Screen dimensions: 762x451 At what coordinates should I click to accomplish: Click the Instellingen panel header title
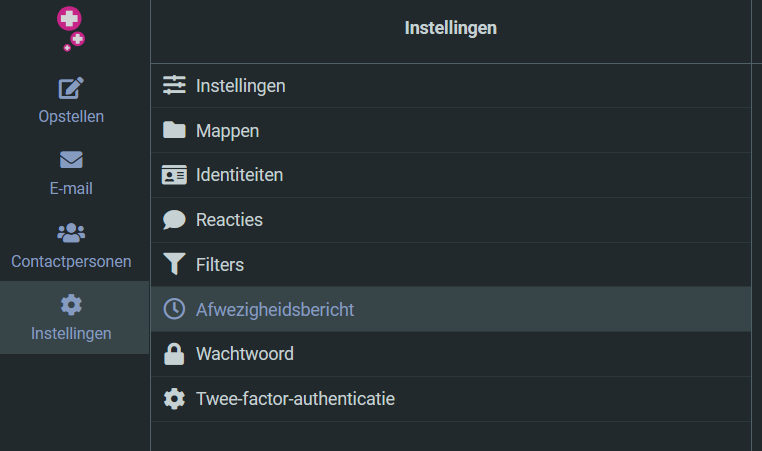coord(450,28)
